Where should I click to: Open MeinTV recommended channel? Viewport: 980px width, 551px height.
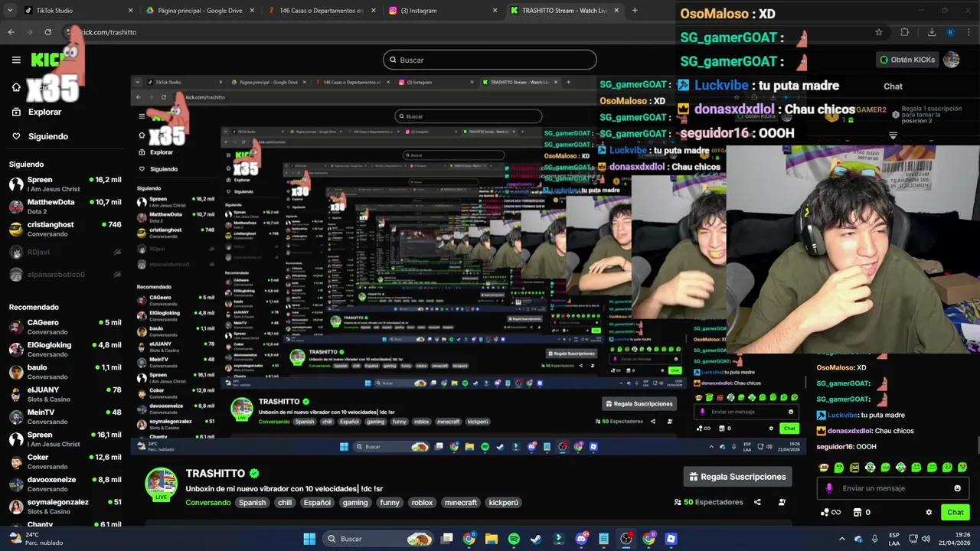[x=64, y=416]
